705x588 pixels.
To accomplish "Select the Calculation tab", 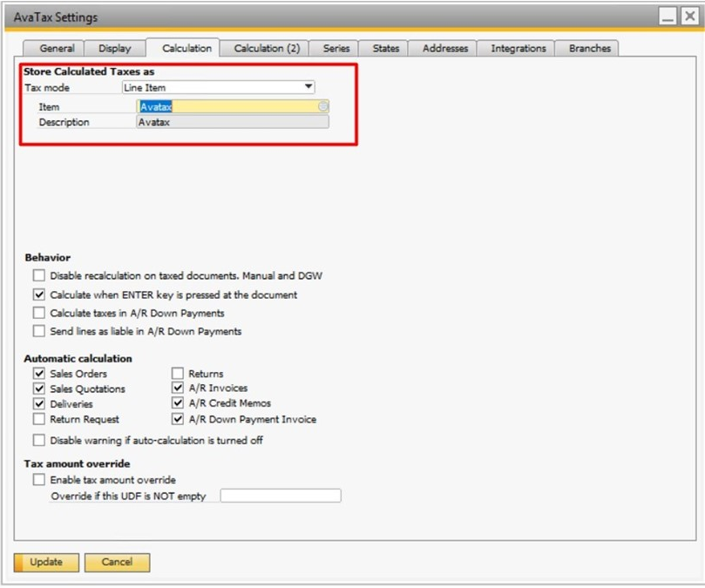I will (x=184, y=48).
